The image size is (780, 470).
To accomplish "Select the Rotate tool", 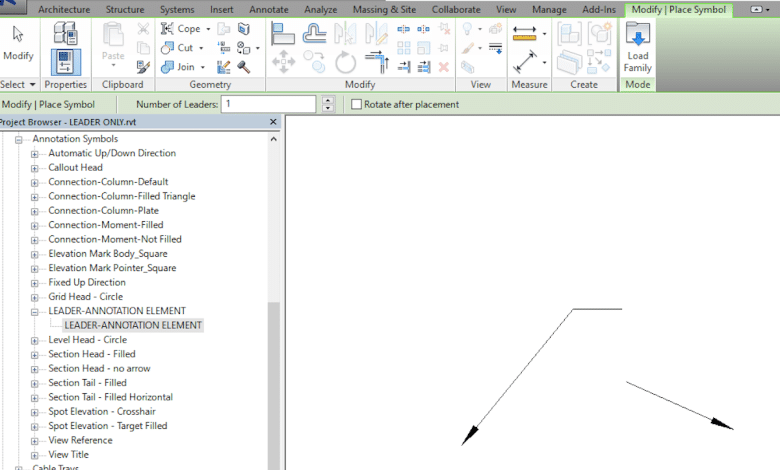I will click(345, 63).
